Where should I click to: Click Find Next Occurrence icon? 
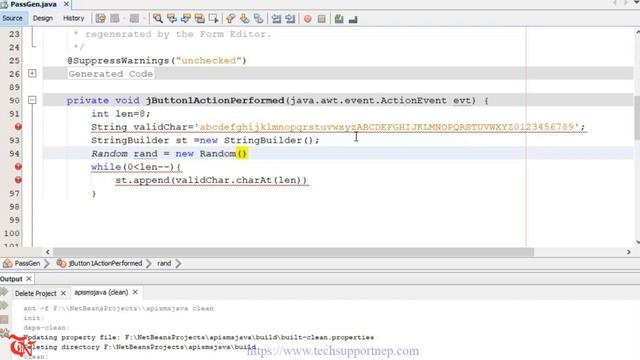coord(186,18)
